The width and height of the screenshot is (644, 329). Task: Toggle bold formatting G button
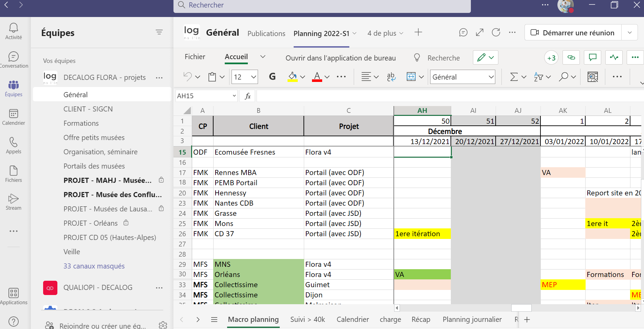click(x=272, y=77)
